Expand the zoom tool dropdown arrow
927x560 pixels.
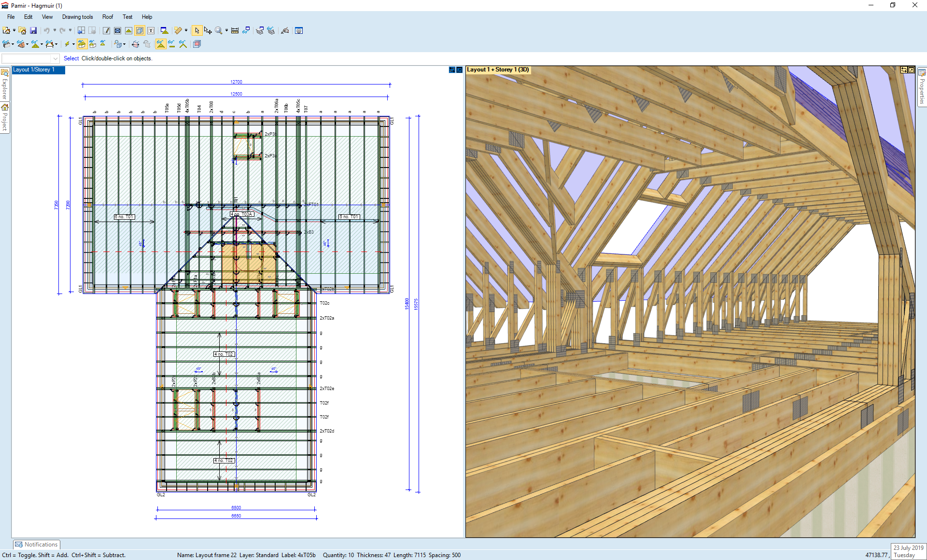click(226, 30)
